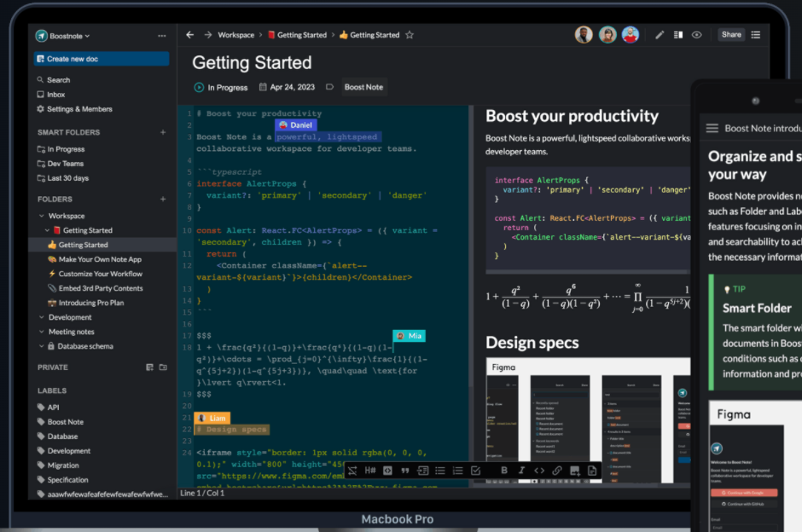The width and height of the screenshot is (802, 532).
Task: Change the due date Apr 24, 2023
Action: click(x=287, y=88)
